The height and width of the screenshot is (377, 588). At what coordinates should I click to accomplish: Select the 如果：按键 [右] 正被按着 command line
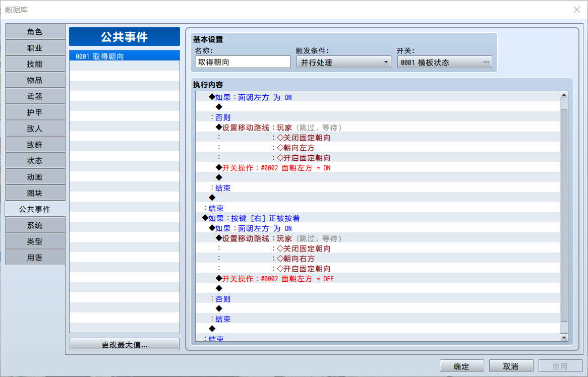pyautogui.click(x=378, y=218)
